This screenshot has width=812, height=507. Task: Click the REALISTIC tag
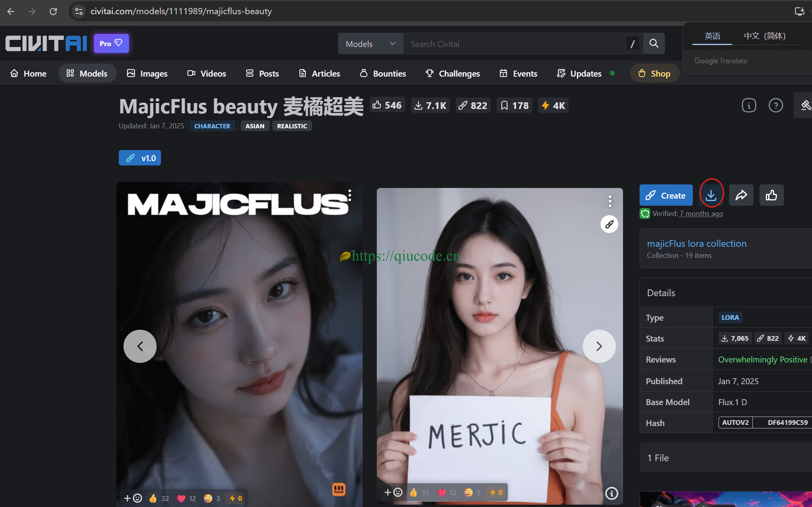(292, 126)
